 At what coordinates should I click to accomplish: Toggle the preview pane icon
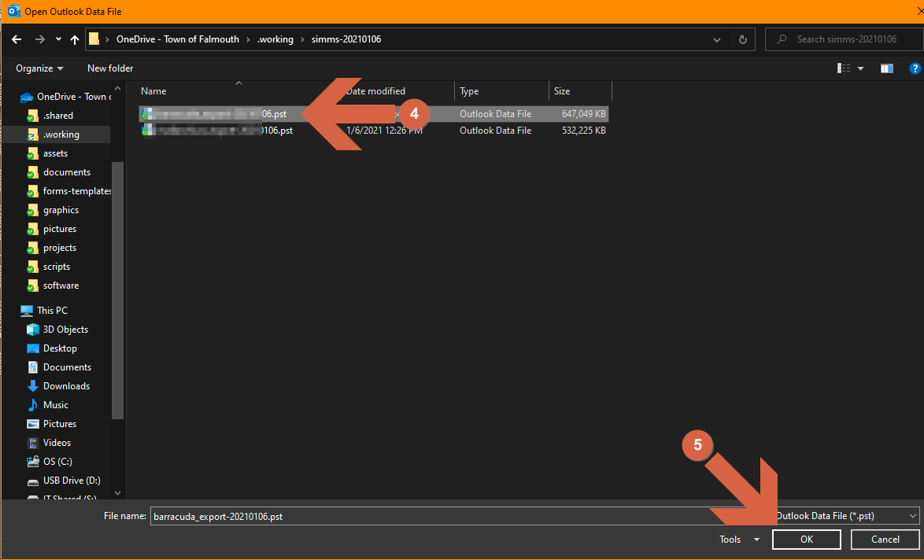[886, 68]
